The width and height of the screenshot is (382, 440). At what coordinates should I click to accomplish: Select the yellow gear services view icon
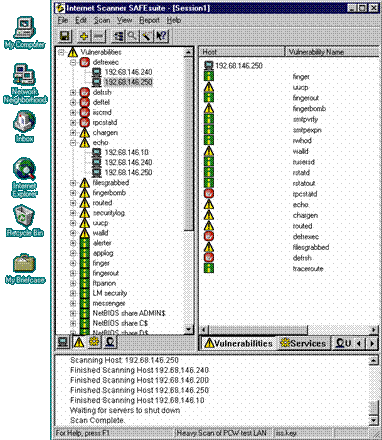94,342
